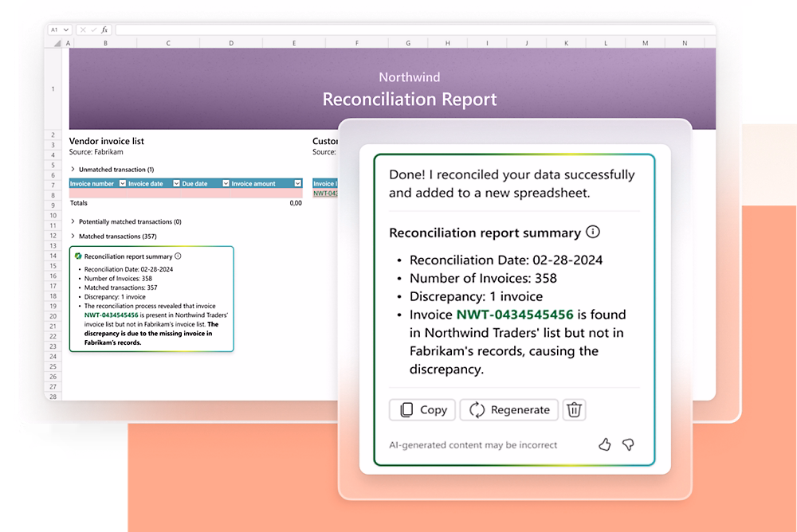Click the confirm checkmark icon in formula bar
The width and height of the screenshot is (797, 532).
coord(93,30)
